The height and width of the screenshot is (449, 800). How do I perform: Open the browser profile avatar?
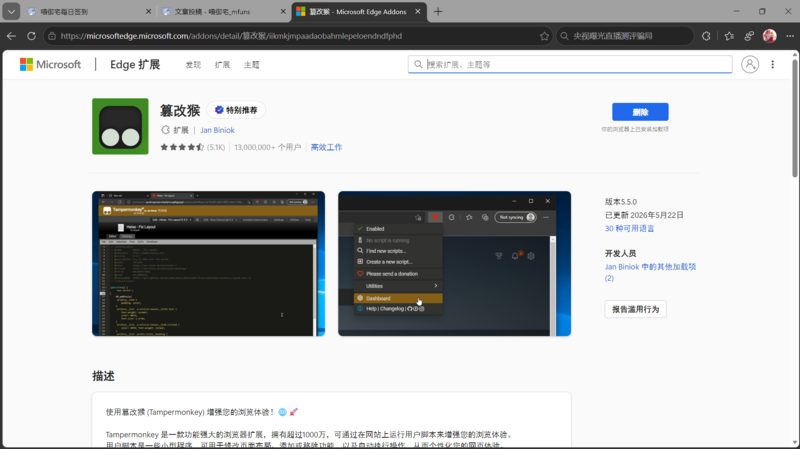coord(769,36)
